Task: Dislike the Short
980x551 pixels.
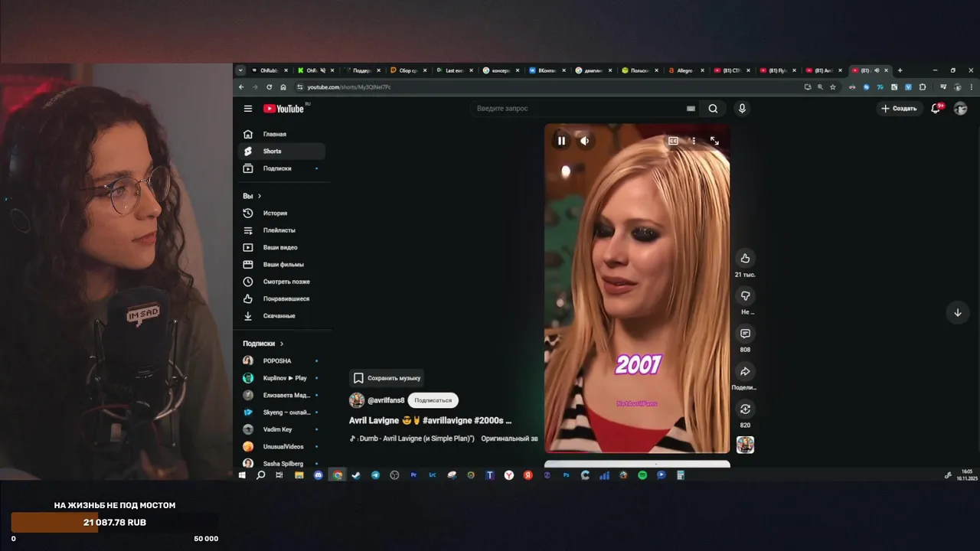Action: pyautogui.click(x=745, y=296)
